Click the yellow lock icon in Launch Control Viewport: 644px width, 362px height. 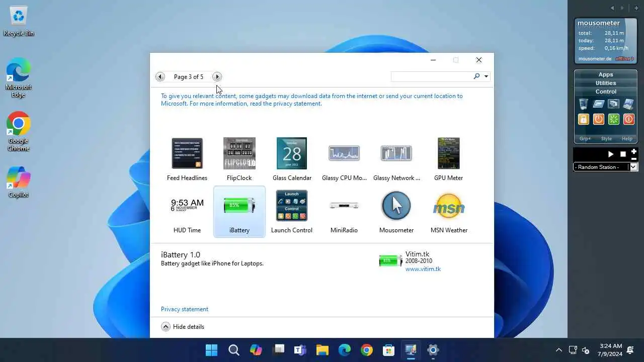(x=583, y=119)
